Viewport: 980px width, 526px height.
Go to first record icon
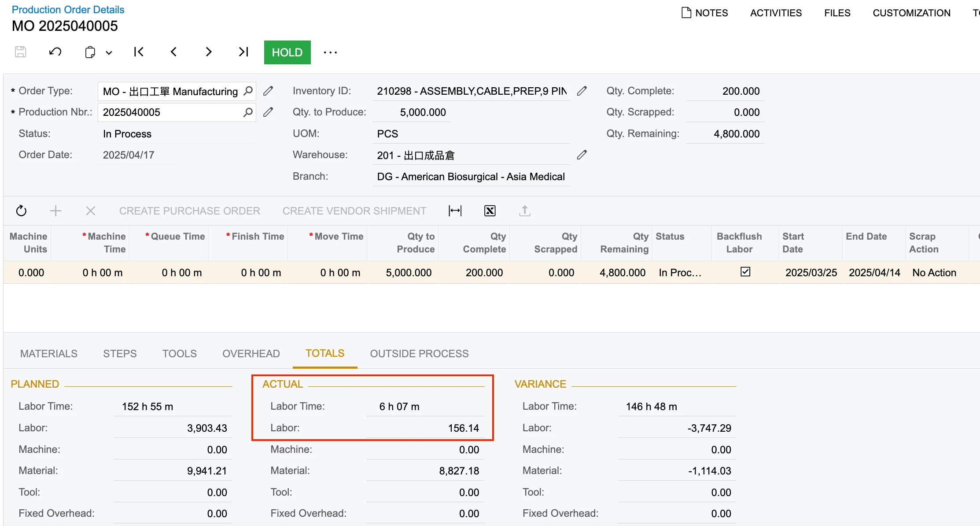pos(139,52)
